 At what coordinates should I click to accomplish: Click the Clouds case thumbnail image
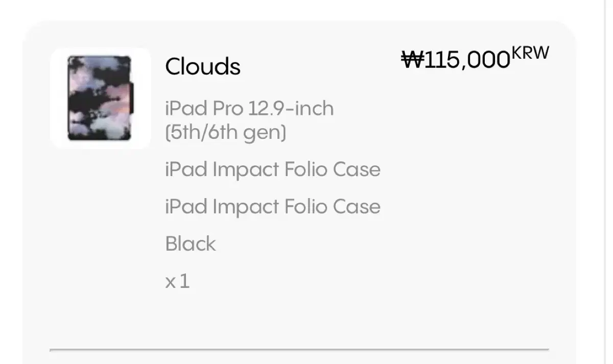101,97
